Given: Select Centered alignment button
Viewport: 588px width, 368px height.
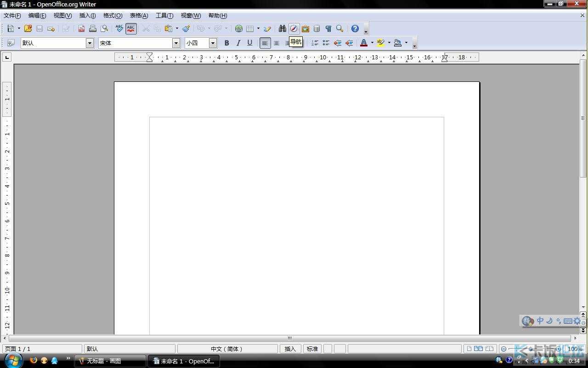Looking at the screenshot, I should (277, 43).
